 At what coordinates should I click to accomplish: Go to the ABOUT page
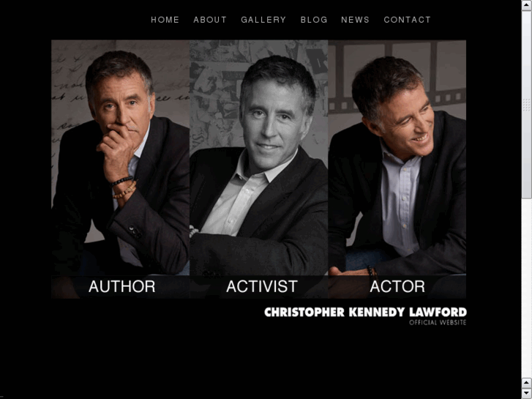click(210, 20)
